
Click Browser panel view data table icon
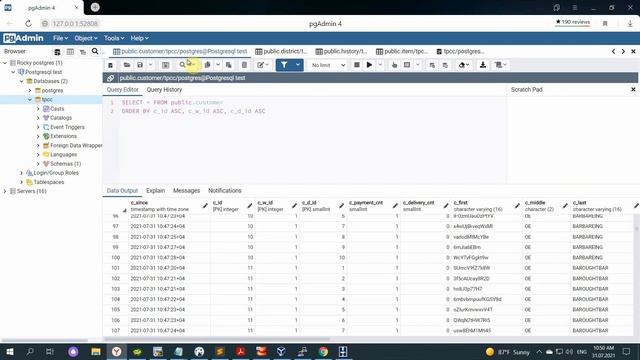(x=70, y=52)
